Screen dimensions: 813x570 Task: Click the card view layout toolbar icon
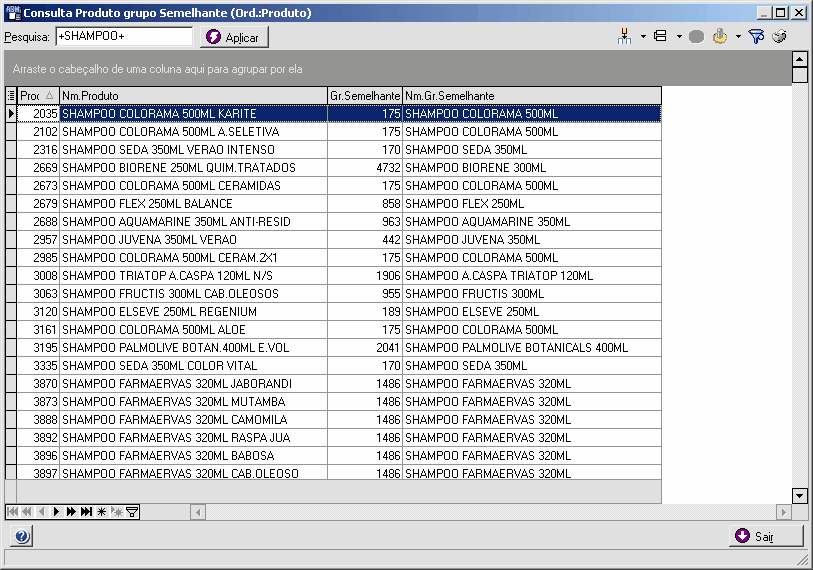coord(660,36)
